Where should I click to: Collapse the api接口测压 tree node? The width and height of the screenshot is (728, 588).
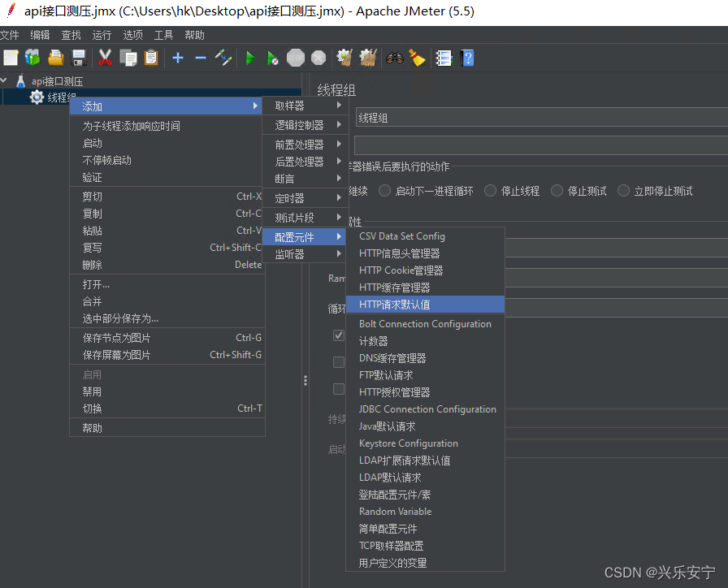(x=4, y=80)
